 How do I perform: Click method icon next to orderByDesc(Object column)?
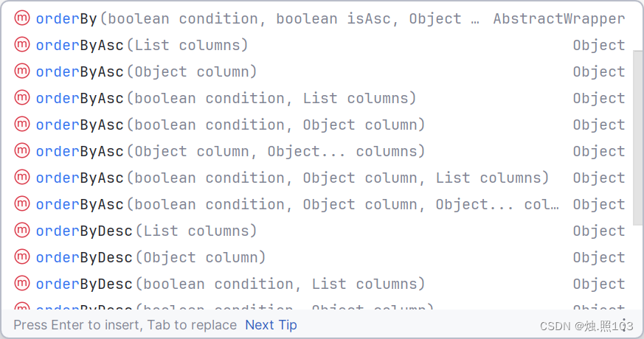coord(22,257)
